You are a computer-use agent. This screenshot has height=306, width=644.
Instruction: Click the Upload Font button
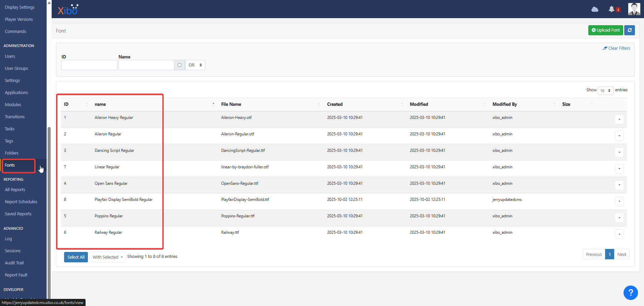click(605, 30)
